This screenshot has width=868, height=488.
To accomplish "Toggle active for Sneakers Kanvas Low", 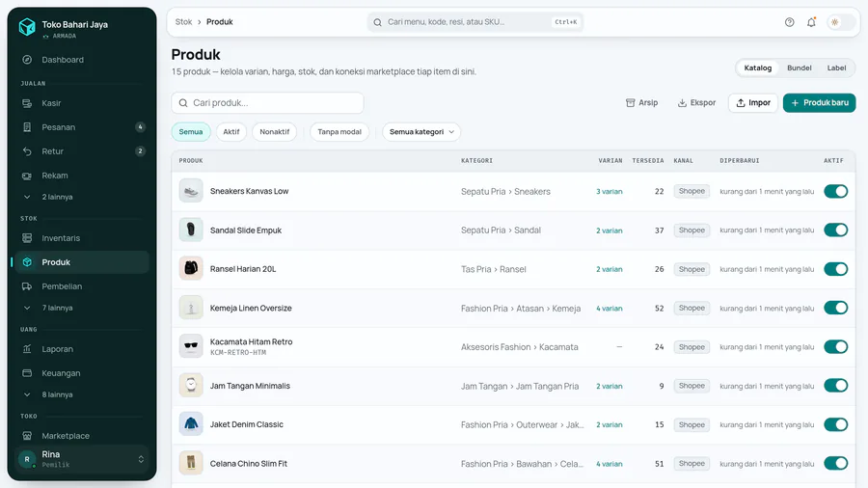I will (835, 191).
